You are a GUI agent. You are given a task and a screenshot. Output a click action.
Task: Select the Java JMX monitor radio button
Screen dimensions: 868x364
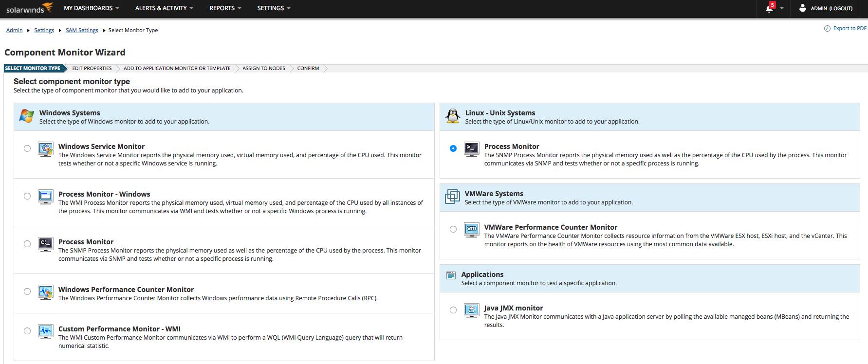[x=453, y=310]
